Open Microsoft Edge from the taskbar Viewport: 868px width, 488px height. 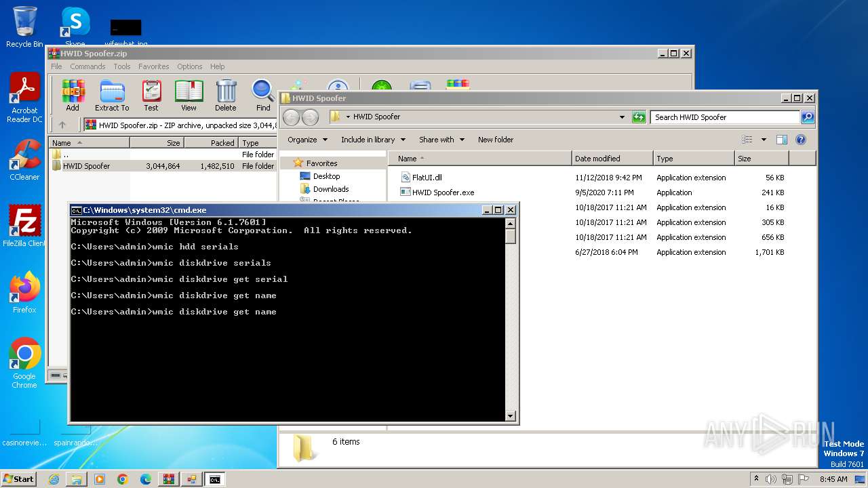coord(146,479)
